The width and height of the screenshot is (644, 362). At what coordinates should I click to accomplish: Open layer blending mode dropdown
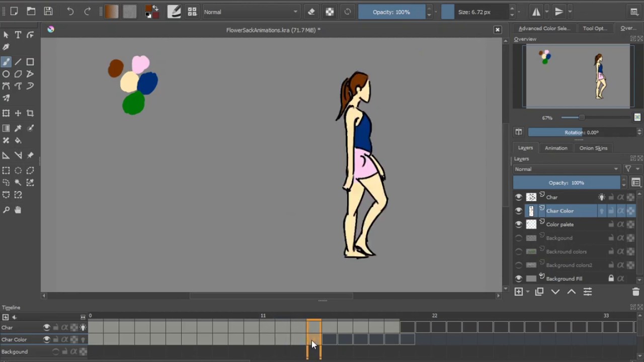pyautogui.click(x=567, y=169)
